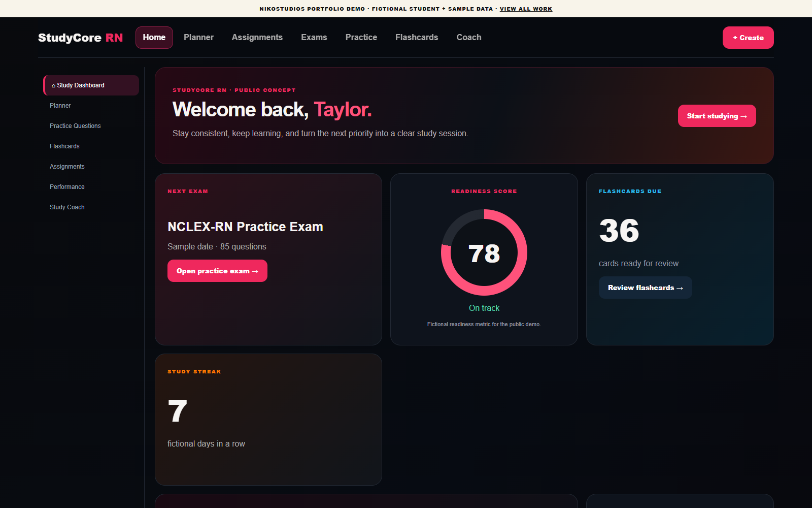Click the 'Welcome back, Taylor.' heading
The image size is (812, 508).
pos(272,110)
